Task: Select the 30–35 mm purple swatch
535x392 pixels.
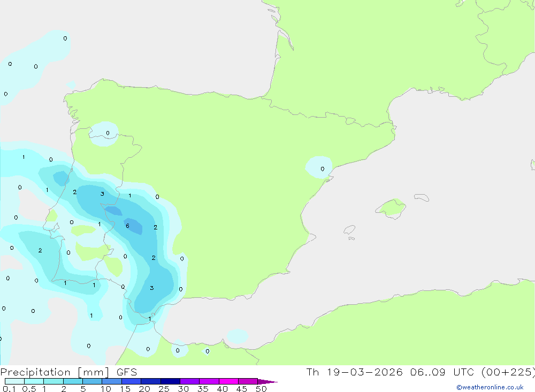Action: 189,381
